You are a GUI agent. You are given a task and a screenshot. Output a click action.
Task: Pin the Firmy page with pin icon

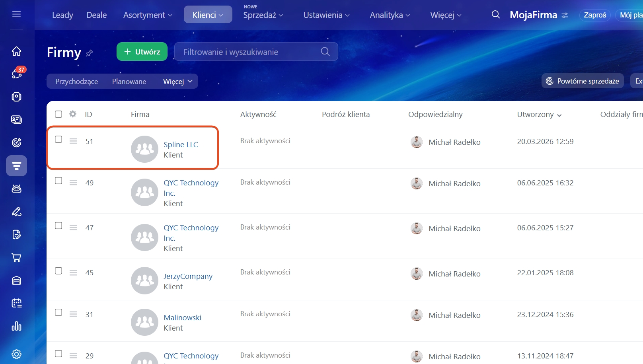coord(90,53)
